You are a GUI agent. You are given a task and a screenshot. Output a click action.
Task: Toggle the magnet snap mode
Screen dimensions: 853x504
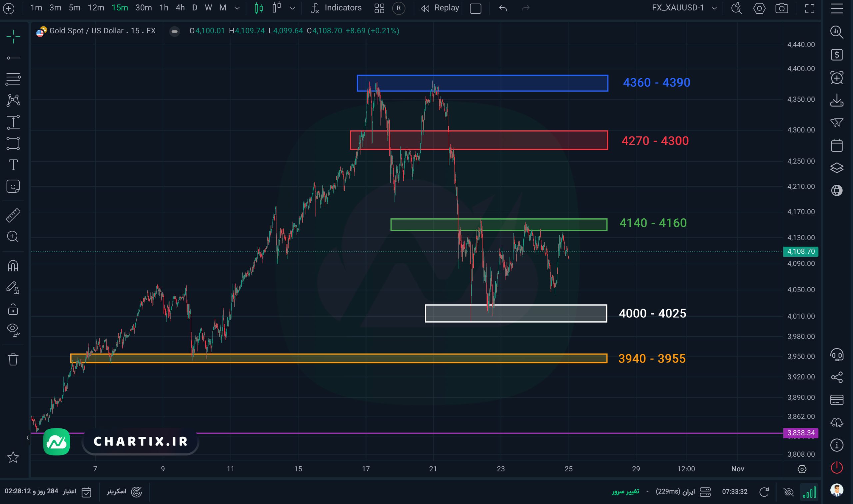(x=13, y=266)
